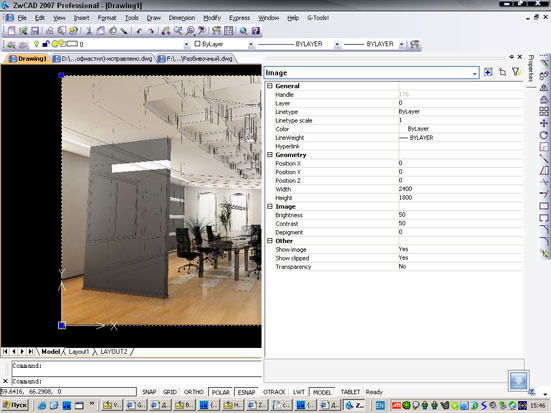Click the Help question mark icon

pyautogui.click(x=256, y=31)
